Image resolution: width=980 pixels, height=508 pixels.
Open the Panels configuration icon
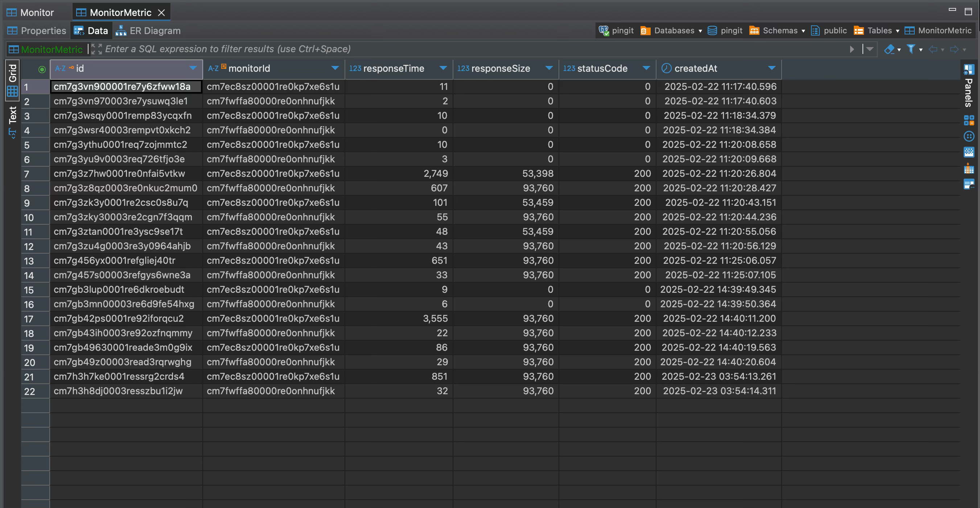tap(969, 70)
